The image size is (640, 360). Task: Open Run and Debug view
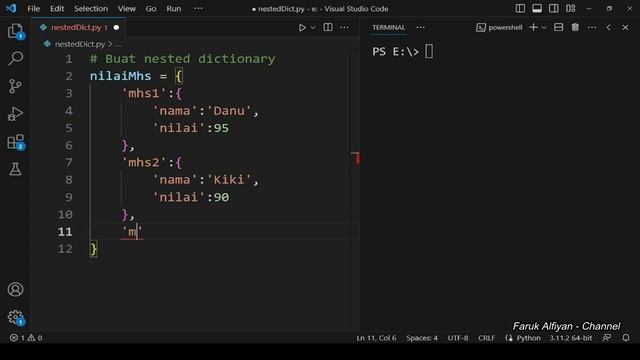(x=16, y=114)
